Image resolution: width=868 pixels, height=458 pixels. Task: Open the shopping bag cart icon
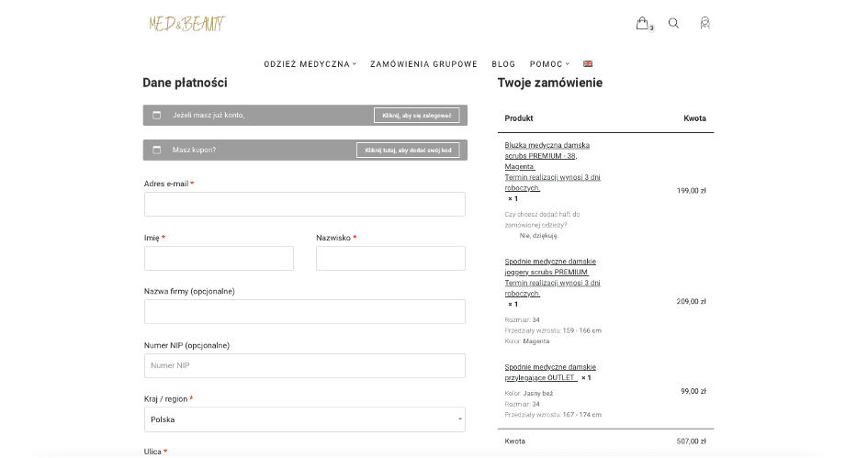pyautogui.click(x=643, y=24)
